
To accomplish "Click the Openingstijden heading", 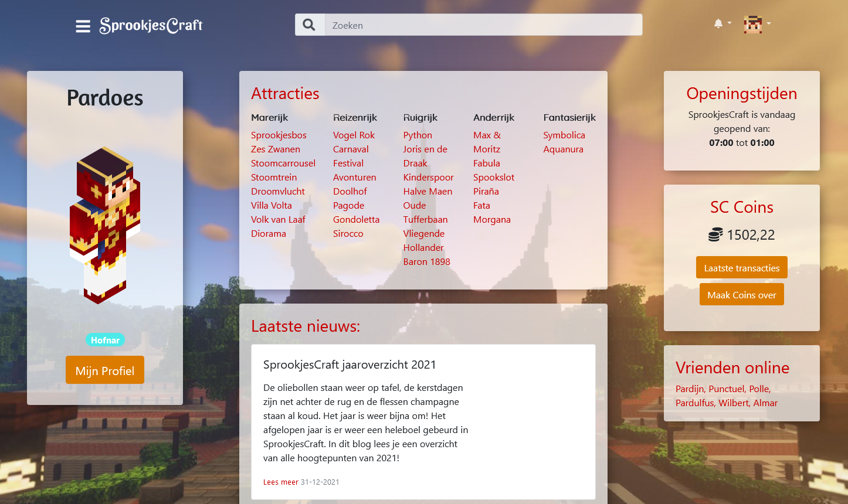I will click(x=741, y=93).
